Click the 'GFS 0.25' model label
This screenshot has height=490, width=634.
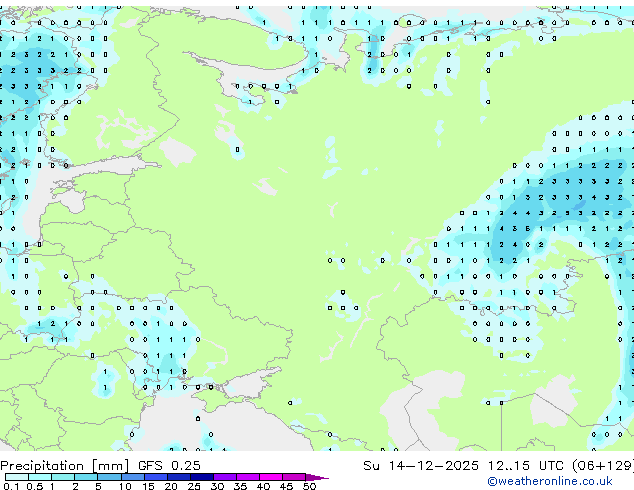click(x=169, y=466)
